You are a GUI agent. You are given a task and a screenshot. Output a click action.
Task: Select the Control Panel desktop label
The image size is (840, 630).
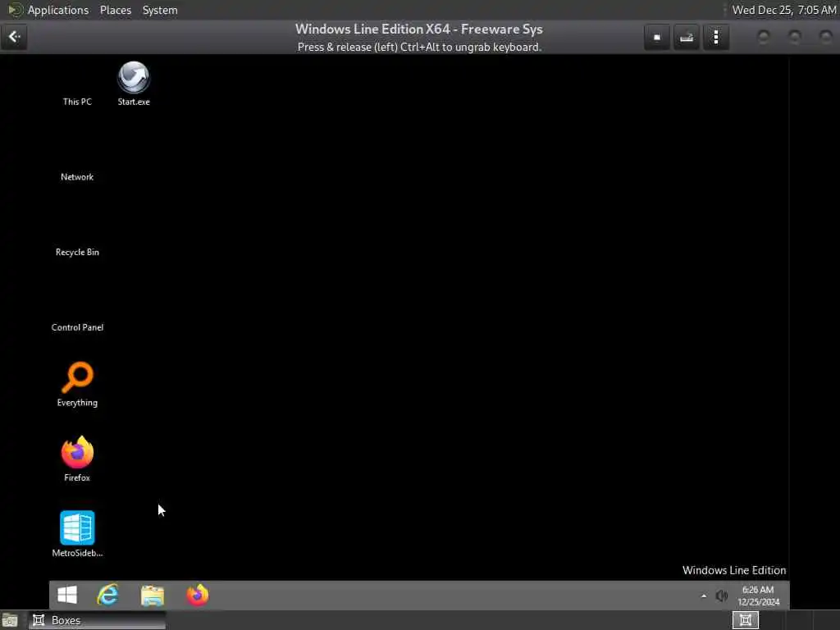[77, 327]
